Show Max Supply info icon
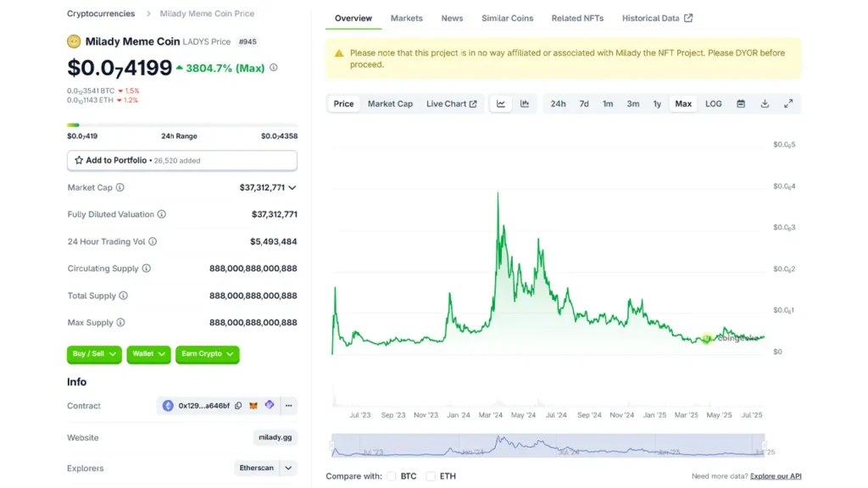Screen dimensions: 868x488 (x=120, y=322)
